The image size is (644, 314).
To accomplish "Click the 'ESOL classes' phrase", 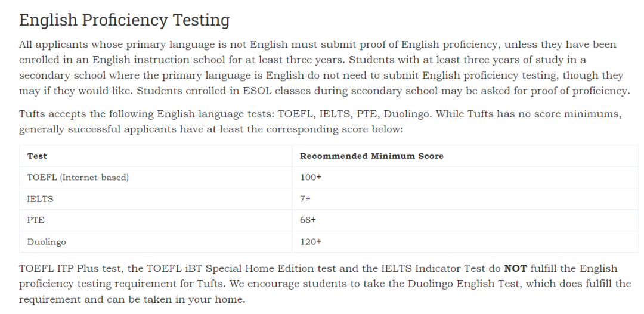I will coord(277,91).
